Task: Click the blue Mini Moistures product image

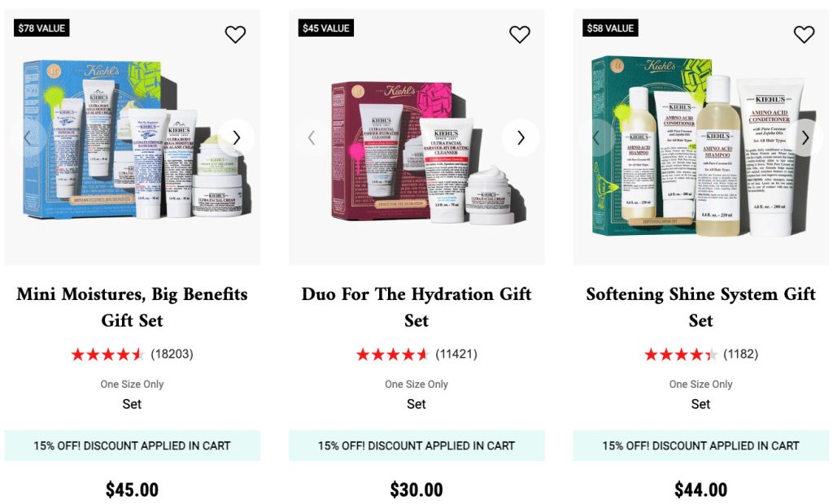Action: coord(133,139)
